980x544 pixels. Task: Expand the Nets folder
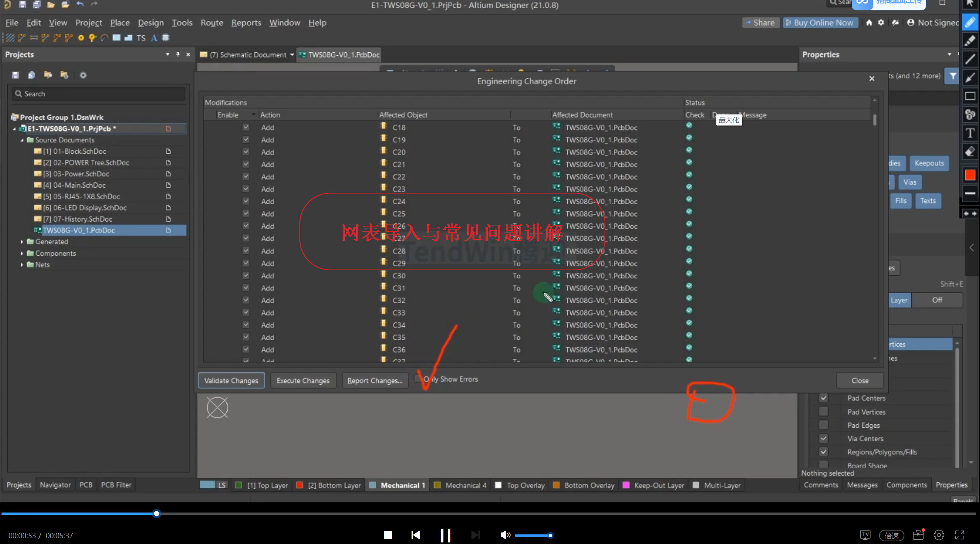(x=22, y=265)
